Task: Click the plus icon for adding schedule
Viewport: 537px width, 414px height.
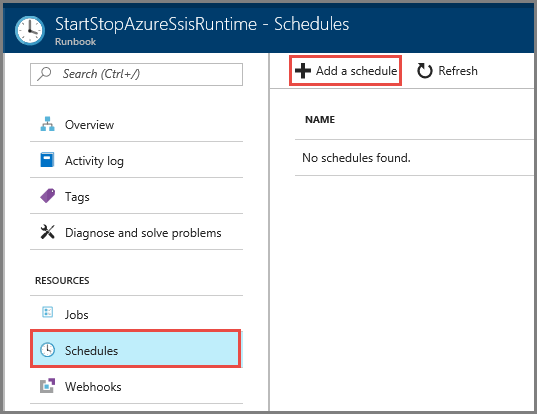Action: coord(303,71)
